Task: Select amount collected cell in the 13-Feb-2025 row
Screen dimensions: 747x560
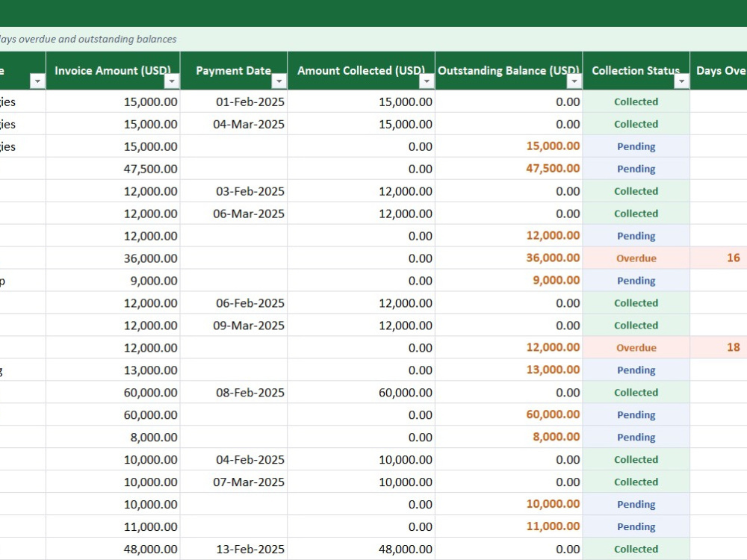Action: point(361,550)
